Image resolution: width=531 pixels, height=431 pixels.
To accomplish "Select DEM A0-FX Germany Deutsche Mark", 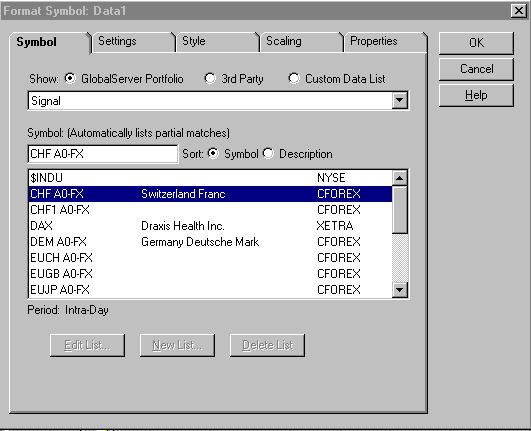I will 210,242.
